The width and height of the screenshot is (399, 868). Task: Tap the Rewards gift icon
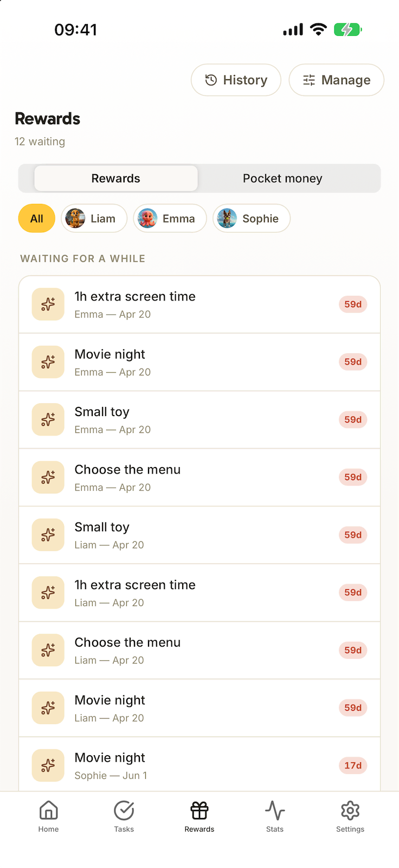(200, 810)
